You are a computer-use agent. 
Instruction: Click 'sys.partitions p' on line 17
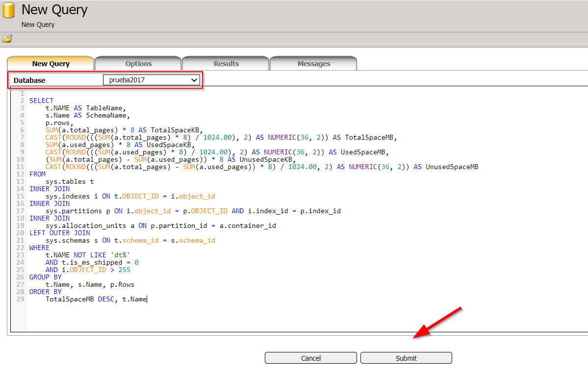point(78,211)
